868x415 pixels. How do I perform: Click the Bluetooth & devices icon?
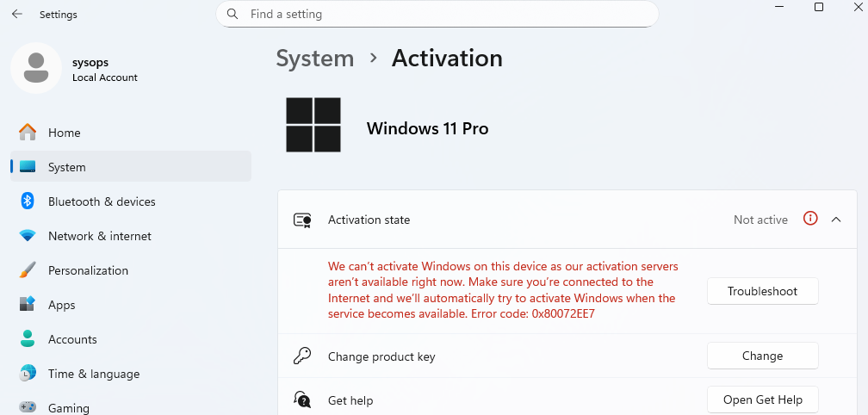(28, 201)
